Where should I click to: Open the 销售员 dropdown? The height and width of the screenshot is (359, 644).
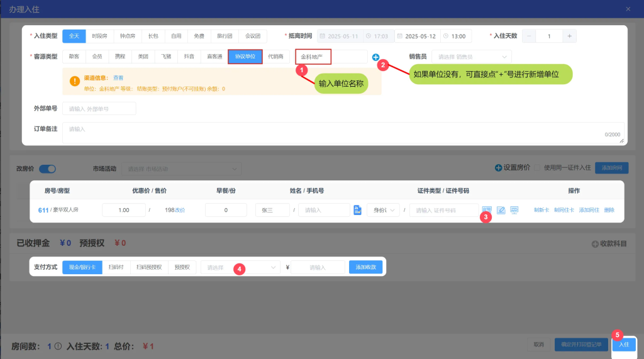coord(470,57)
